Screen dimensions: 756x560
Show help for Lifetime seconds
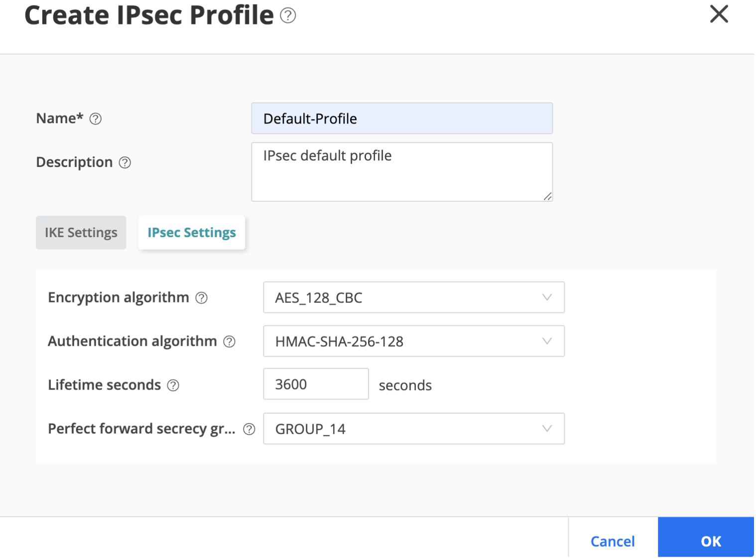point(173,385)
